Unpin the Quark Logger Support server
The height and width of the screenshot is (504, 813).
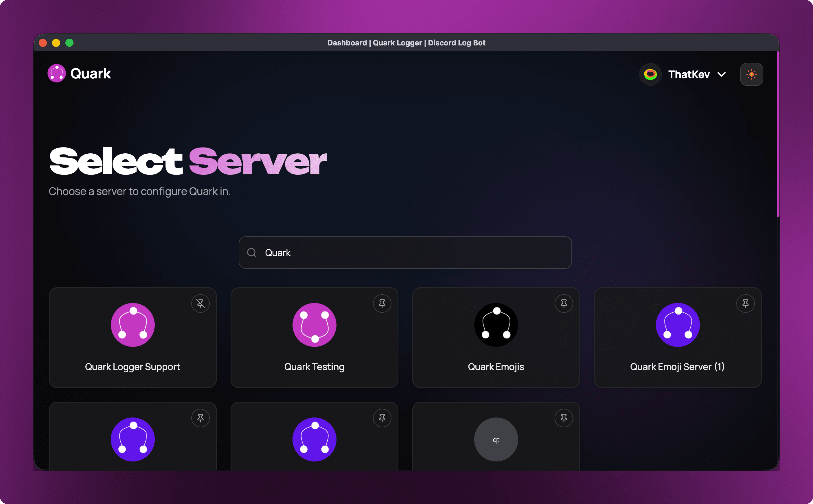click(x=201, y=303)
